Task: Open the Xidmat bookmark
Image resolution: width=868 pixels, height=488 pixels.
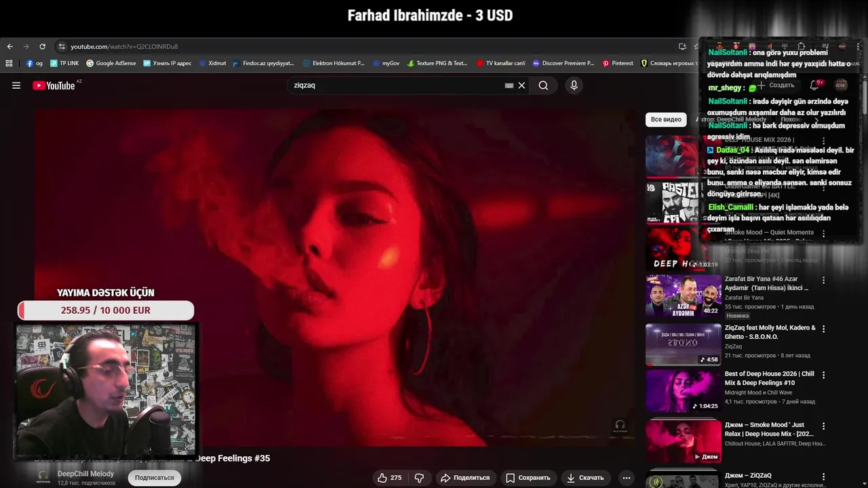Action: click(x=212, y=63)
